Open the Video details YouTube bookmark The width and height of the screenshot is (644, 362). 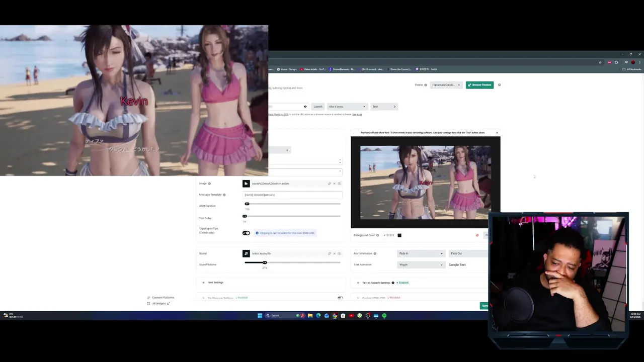click(x=312, y=69)
